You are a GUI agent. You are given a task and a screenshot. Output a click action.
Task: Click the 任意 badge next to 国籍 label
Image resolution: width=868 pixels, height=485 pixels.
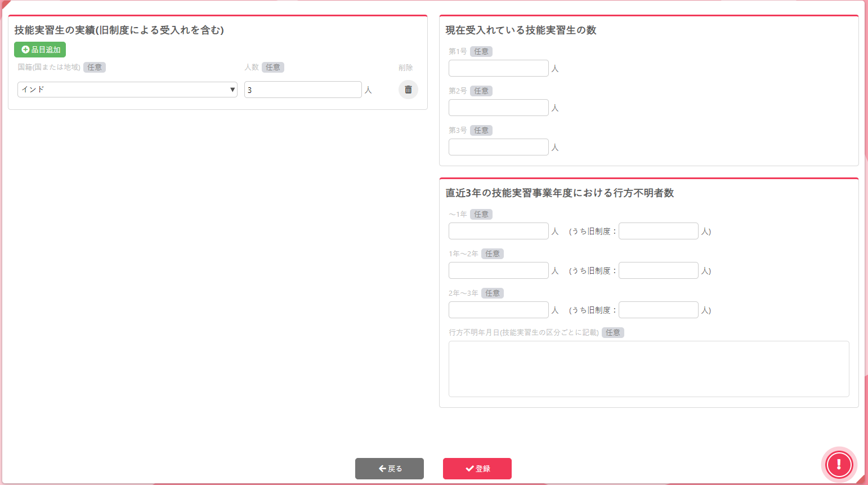point(95,68)
